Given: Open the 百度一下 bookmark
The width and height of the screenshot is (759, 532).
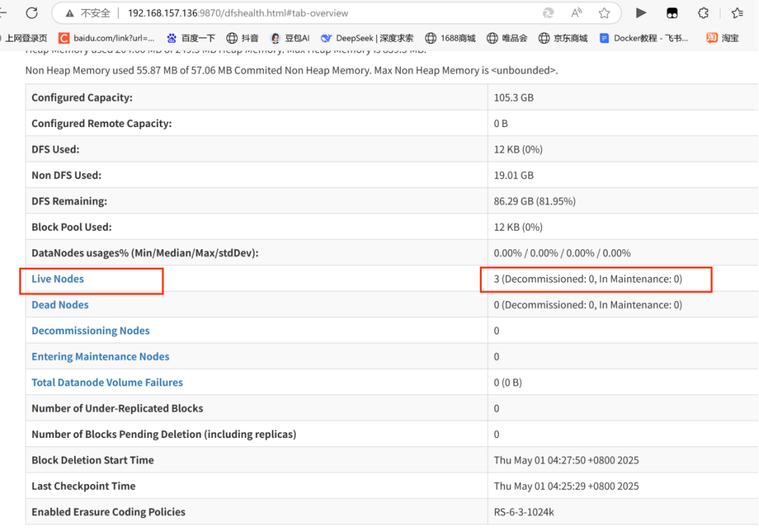Looking at the screenshot, I should [x=191, y=38].
